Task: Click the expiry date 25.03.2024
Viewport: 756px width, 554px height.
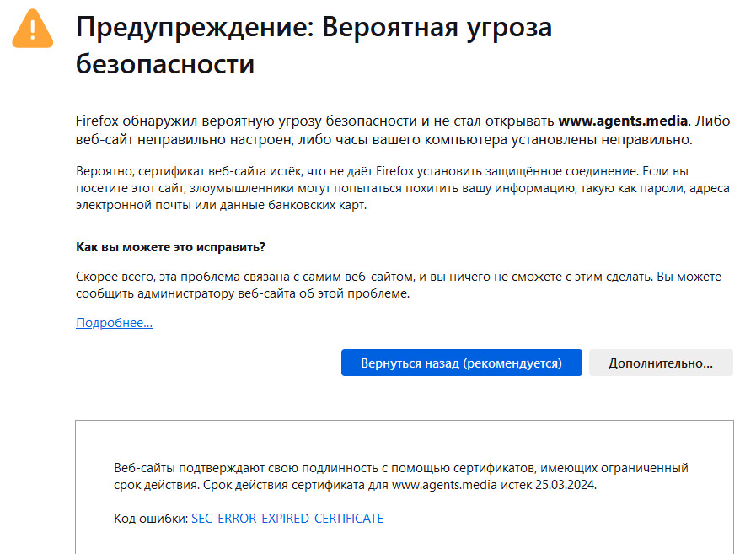Action: click(572, 485)
